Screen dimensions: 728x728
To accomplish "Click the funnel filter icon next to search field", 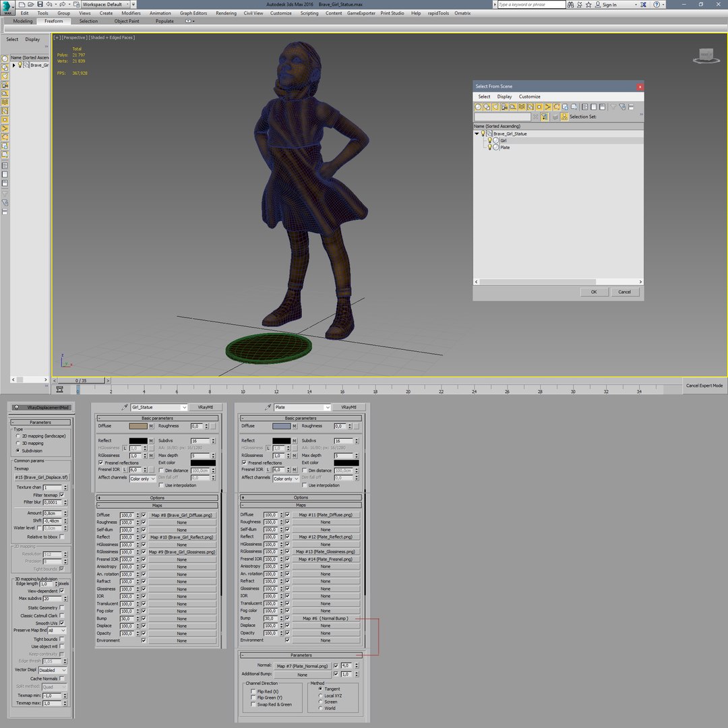I will coord(544,117).
